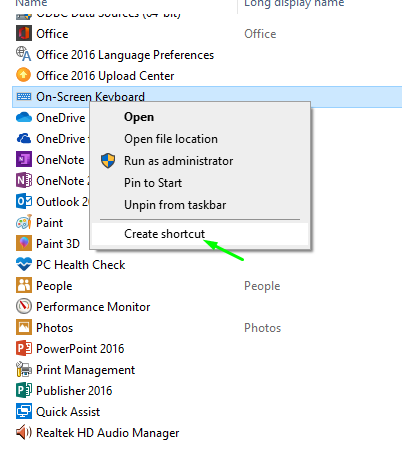This screenshot has width=402, height=449.
Task: Select the Print Management list item
Action: [85, 370]
